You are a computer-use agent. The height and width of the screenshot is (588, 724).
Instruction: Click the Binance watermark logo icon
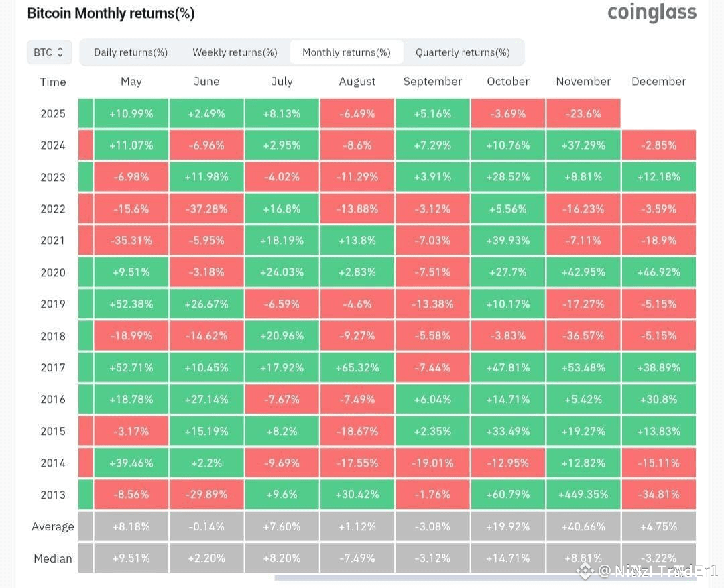(585, 571)
